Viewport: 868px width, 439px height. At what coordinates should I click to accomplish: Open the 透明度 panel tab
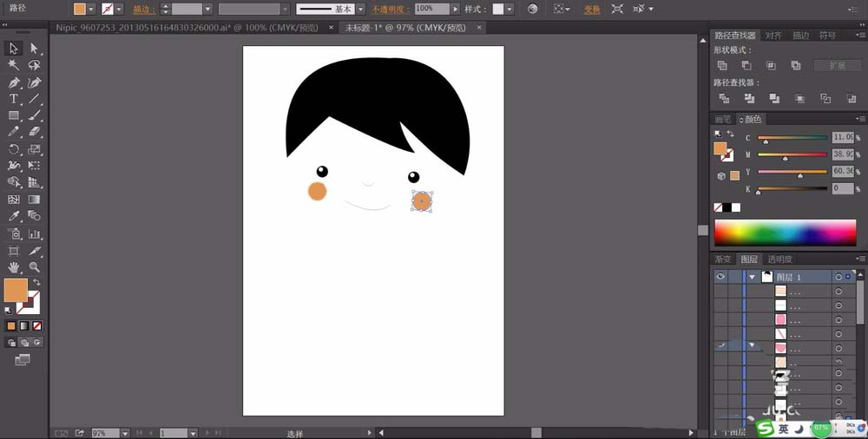click(779, 259)
